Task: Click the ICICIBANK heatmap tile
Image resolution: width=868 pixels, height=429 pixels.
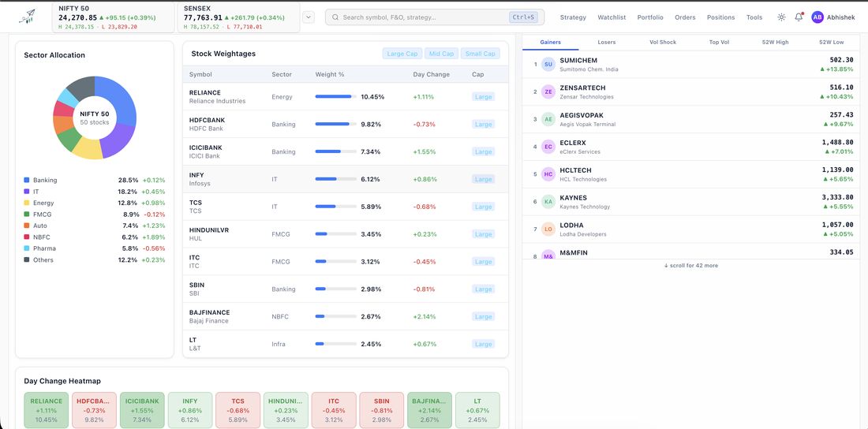Action: pos(142,410)
